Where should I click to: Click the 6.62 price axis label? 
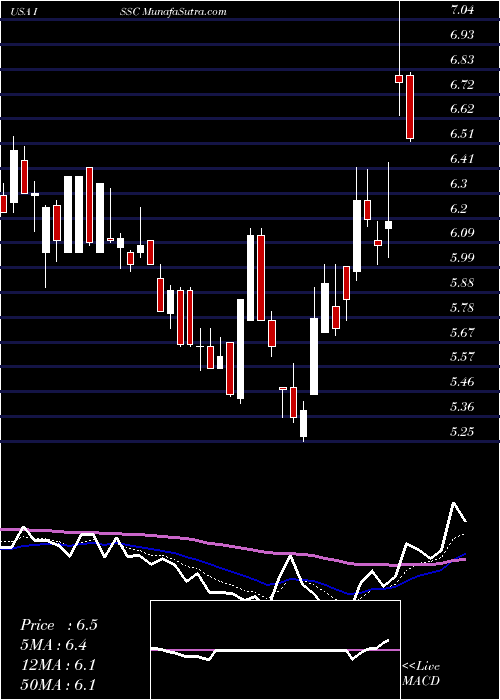point(462,109)
